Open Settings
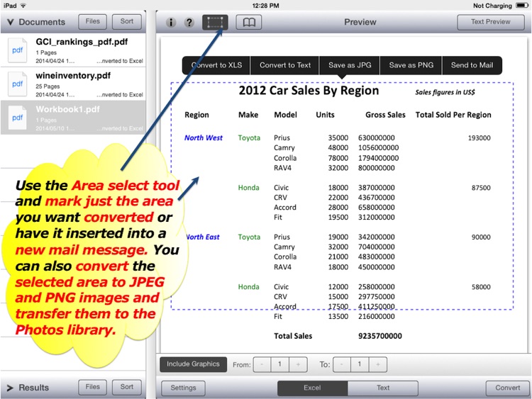The image size is (532, 399). click(183, 388)
